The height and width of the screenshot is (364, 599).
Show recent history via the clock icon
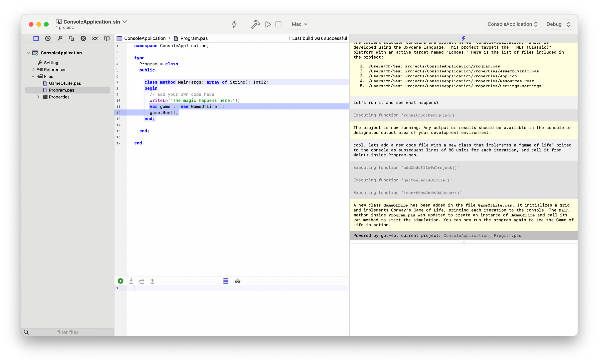tap(48, 38)
